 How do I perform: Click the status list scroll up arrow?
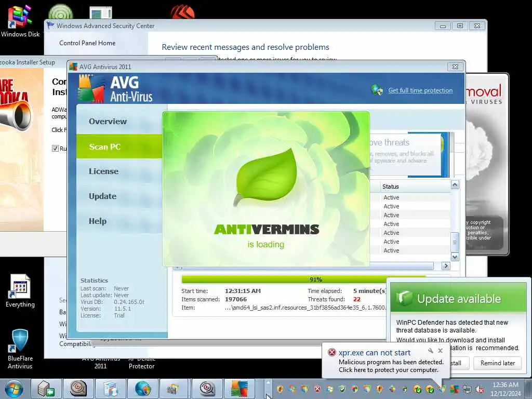455,185
